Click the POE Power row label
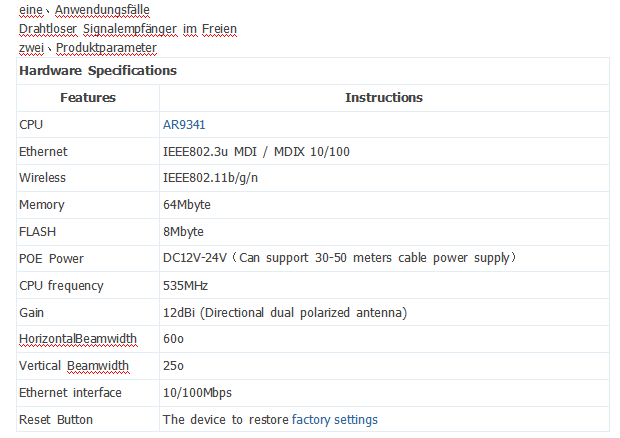 tap(52, 259)
